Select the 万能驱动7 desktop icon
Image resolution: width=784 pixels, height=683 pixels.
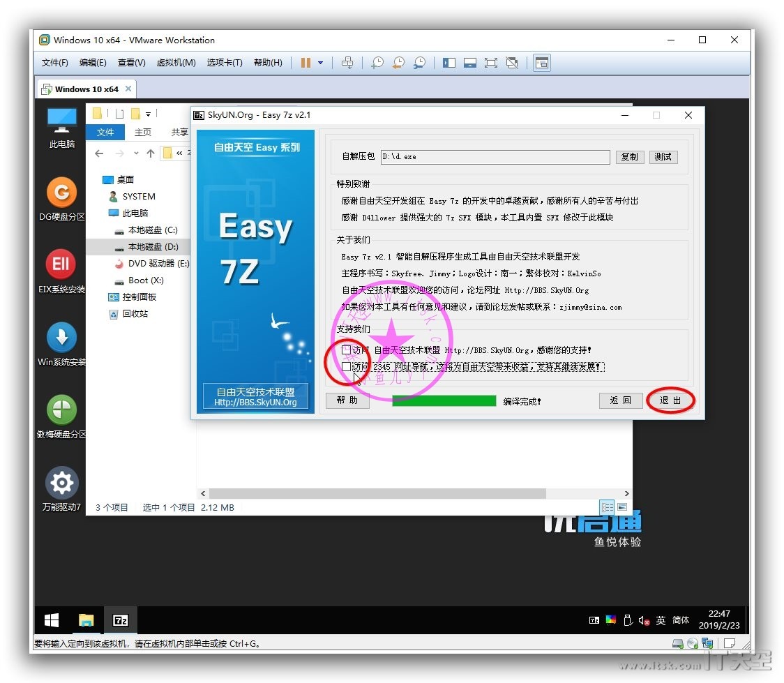(61, 489)
